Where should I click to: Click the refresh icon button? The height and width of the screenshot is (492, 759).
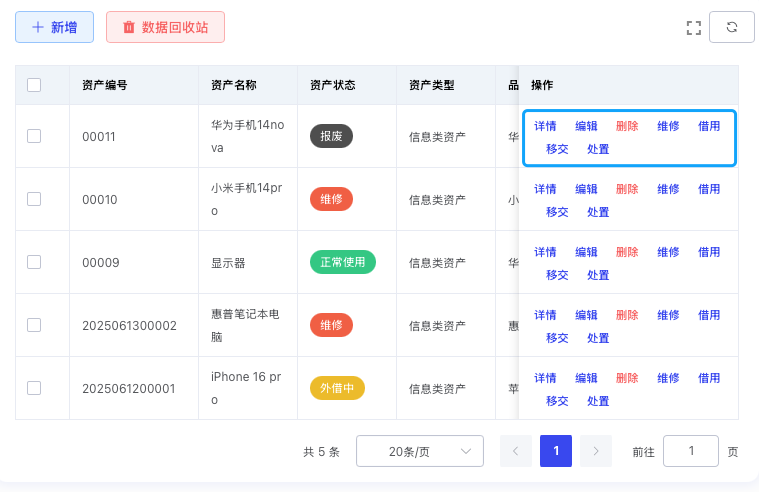click(x=731, y=27)
